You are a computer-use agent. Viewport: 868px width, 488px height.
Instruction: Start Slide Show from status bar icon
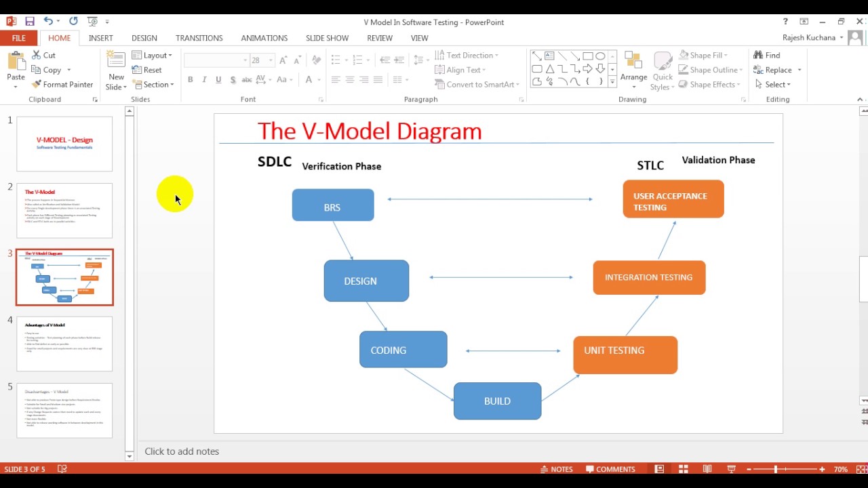[x=731, y=469]
